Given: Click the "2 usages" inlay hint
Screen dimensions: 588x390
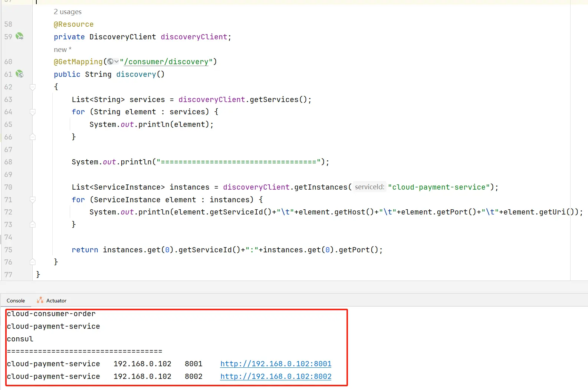Looking at the screenshot, I should 68,12.
